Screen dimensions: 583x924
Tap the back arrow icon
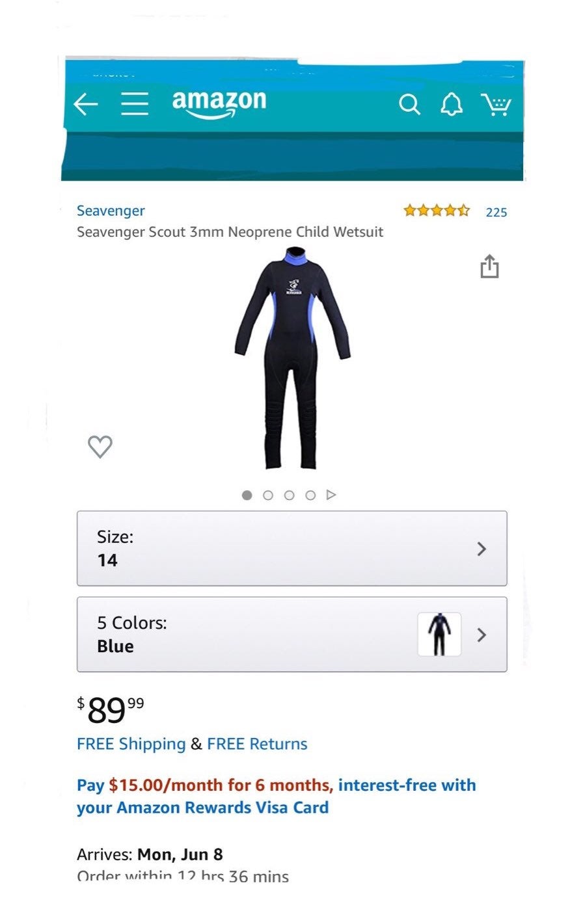85,104
